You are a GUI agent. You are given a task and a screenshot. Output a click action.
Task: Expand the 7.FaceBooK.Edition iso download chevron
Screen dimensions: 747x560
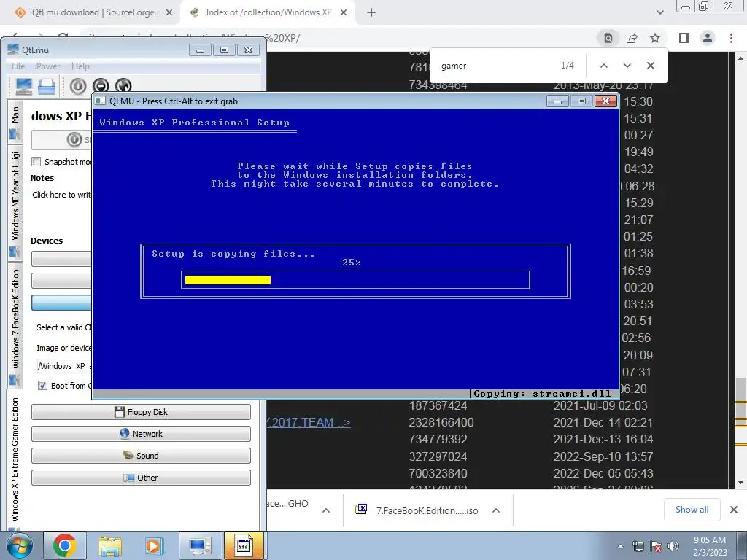click(496, 510)
